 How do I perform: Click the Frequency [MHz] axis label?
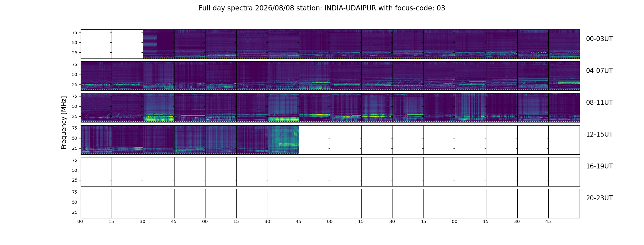pyautogui.click(x=64, y=123)
